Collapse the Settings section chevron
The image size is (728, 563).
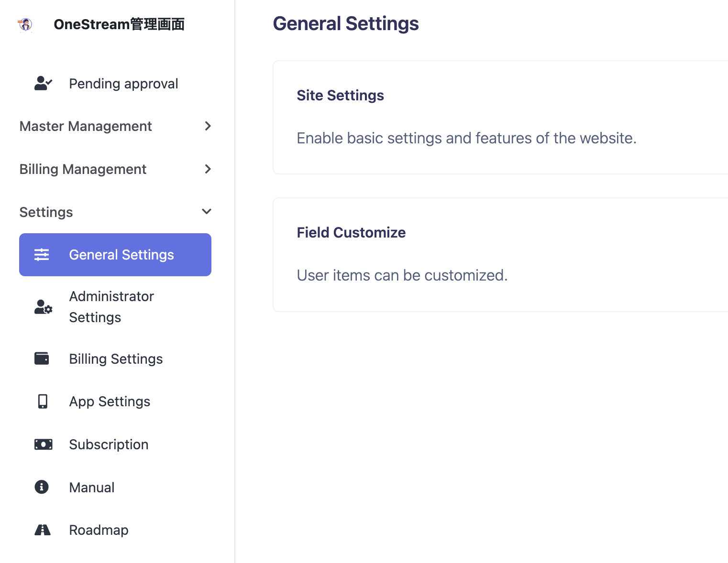point(207,212)
